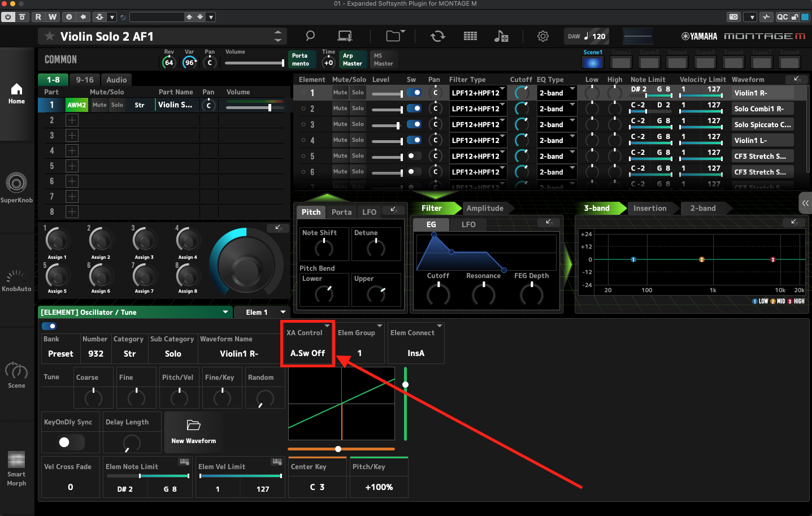
Task: Mute part 1 Violin Solo
Action: click(99, 105)
